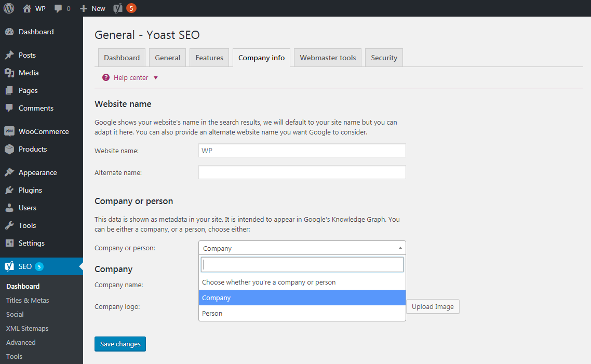591x364 pixels.
Task: Switch to the Dashboard tab
Action: (122, 58)
